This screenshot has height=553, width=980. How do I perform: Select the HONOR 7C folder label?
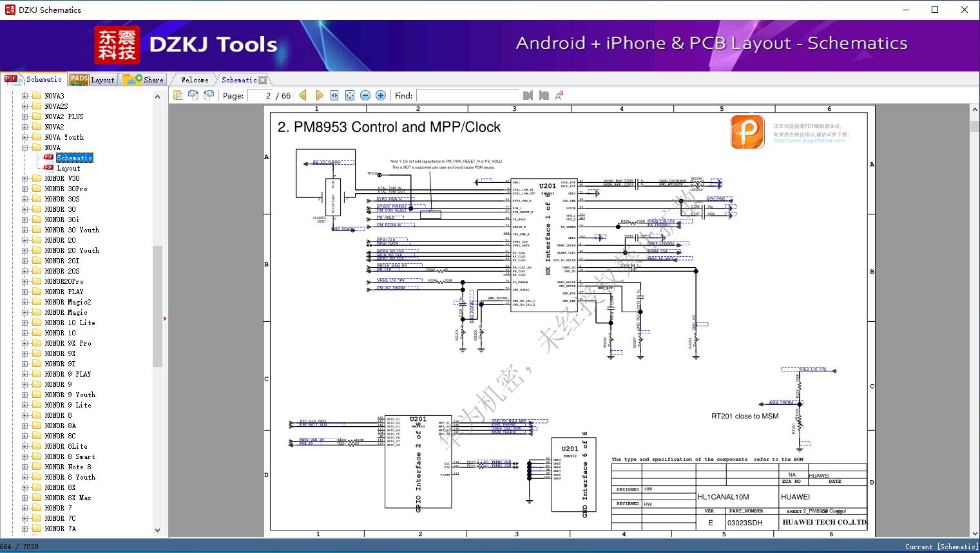pos(60,518)
